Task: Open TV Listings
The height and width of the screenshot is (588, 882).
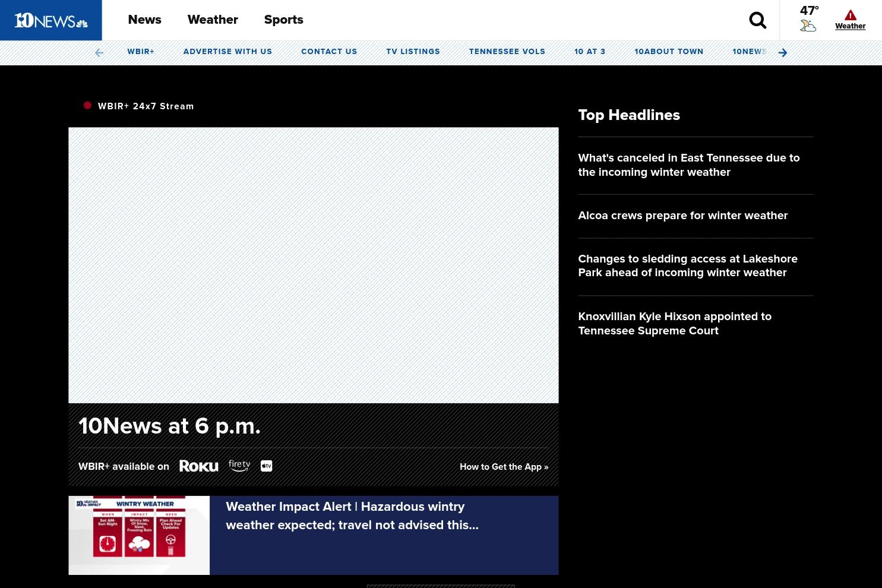Action: [413, 52]
